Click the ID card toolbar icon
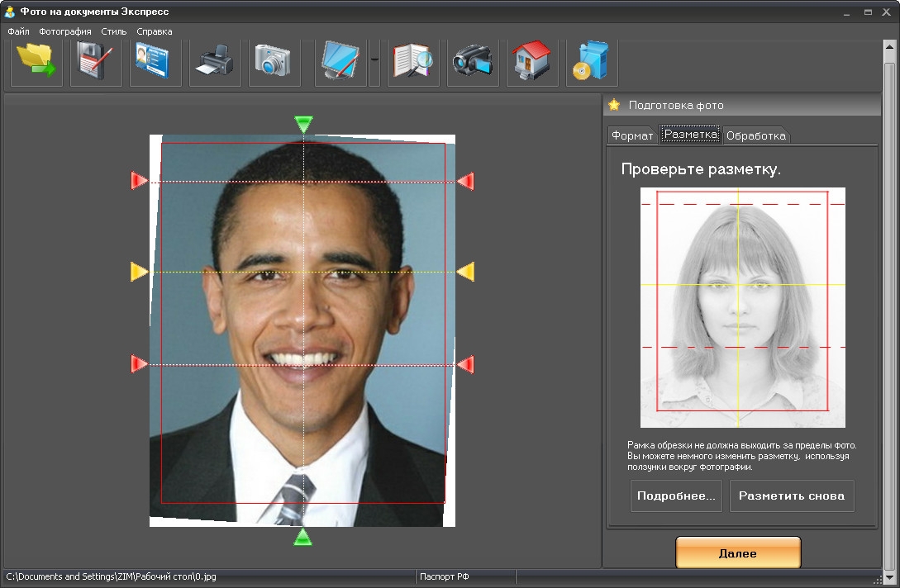900x588 pixels. pos(155,61)
